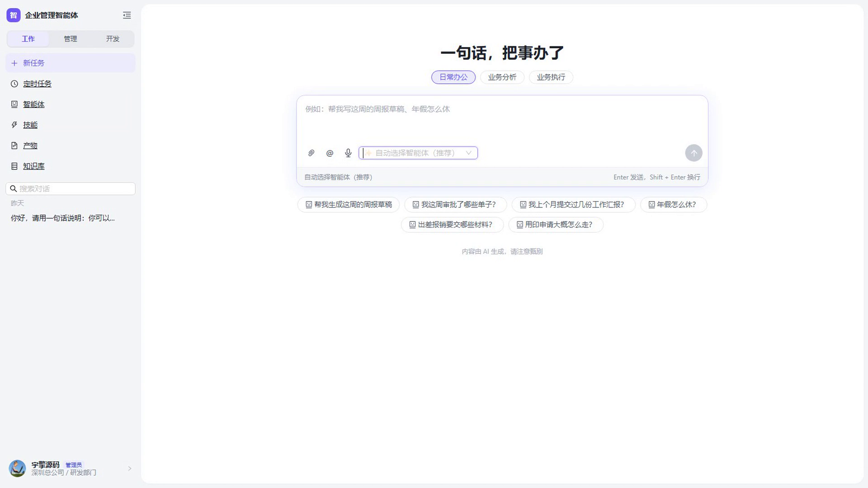Switch to the 开发 tab

coord(113,39)
